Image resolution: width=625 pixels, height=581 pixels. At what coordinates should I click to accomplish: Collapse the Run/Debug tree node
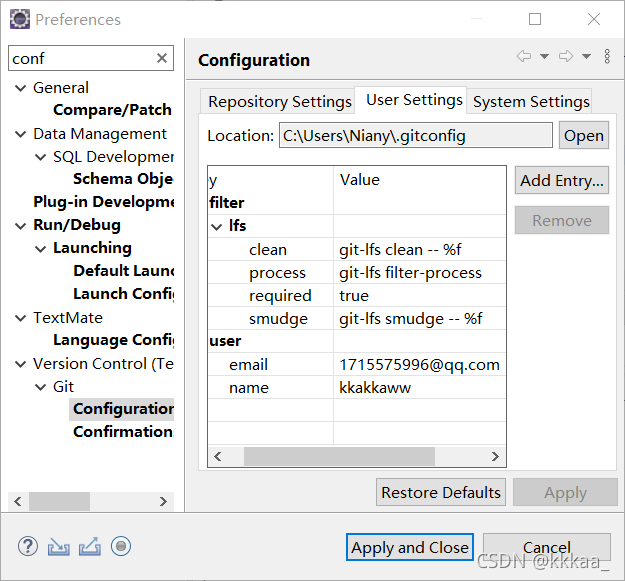20,226
